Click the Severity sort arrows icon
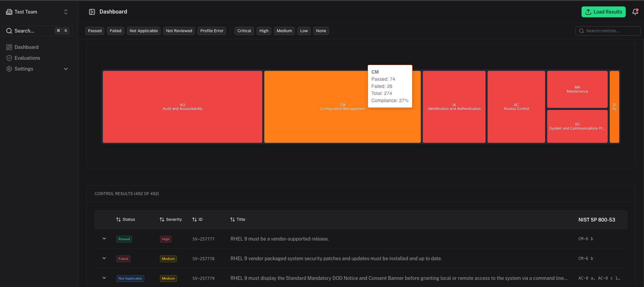 coord(162,219)
